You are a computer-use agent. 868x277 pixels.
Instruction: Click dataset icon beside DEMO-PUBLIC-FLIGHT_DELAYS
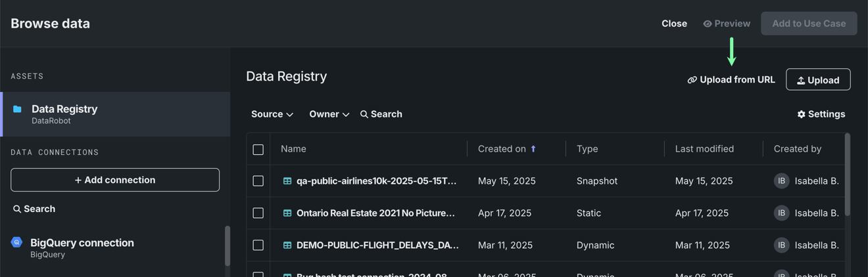coord(287,245)
